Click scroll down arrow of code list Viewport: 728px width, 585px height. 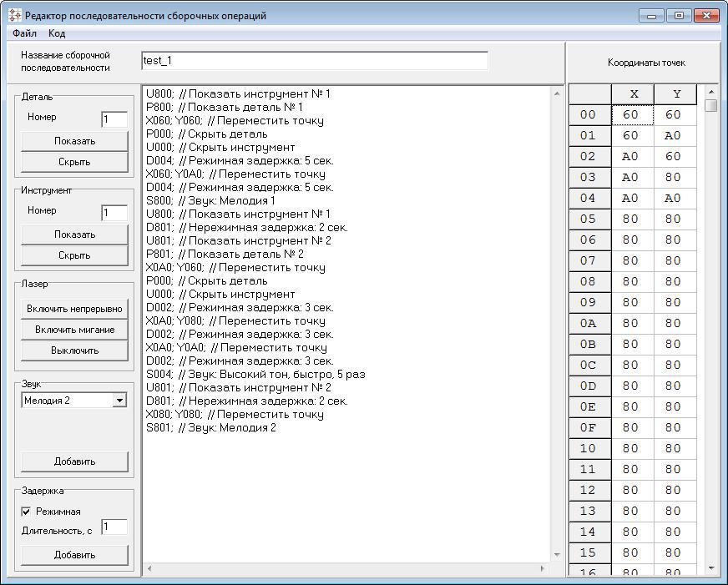pyautogui.click(x=557, y=555)
